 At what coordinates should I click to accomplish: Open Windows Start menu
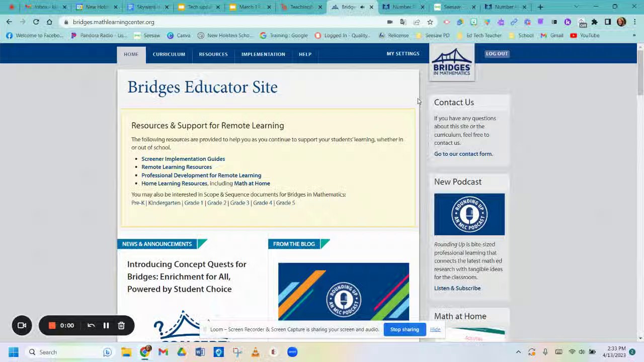tap(14, 352)
